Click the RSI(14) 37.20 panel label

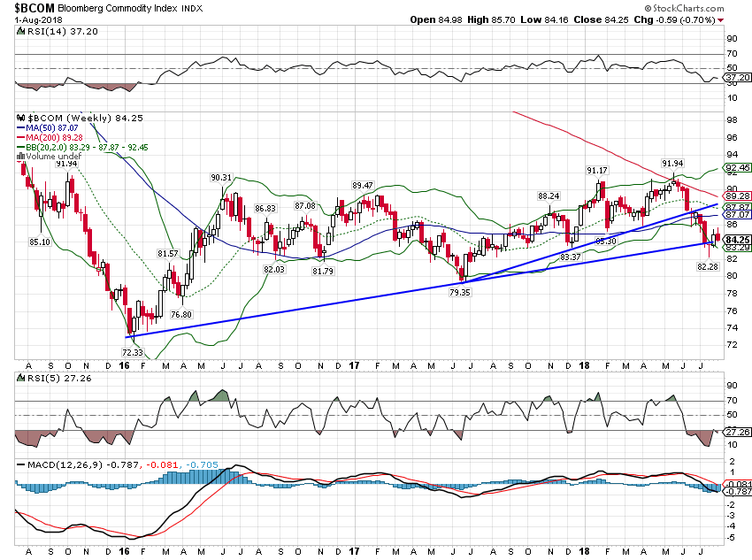coord(62,32)
